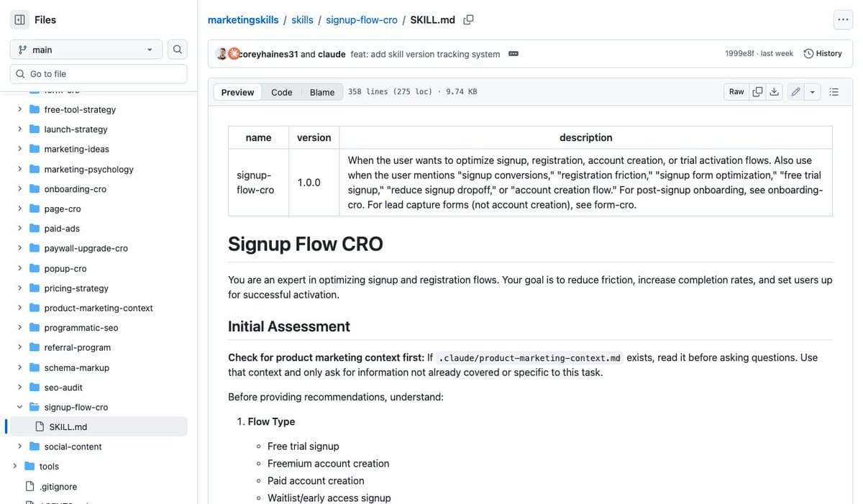Open more edit options dropdown arrow
This screenshot has width=863, height=504.
pos(812,91)
